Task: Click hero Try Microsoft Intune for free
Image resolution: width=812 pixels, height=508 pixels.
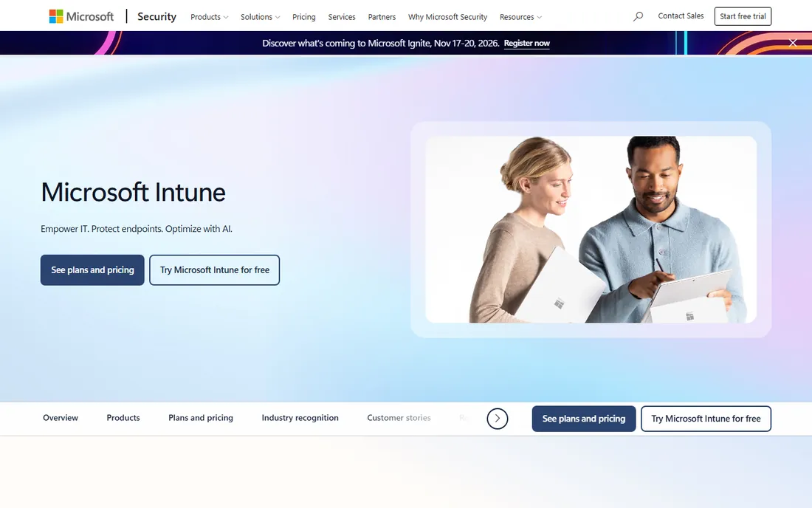Action: 214,270
